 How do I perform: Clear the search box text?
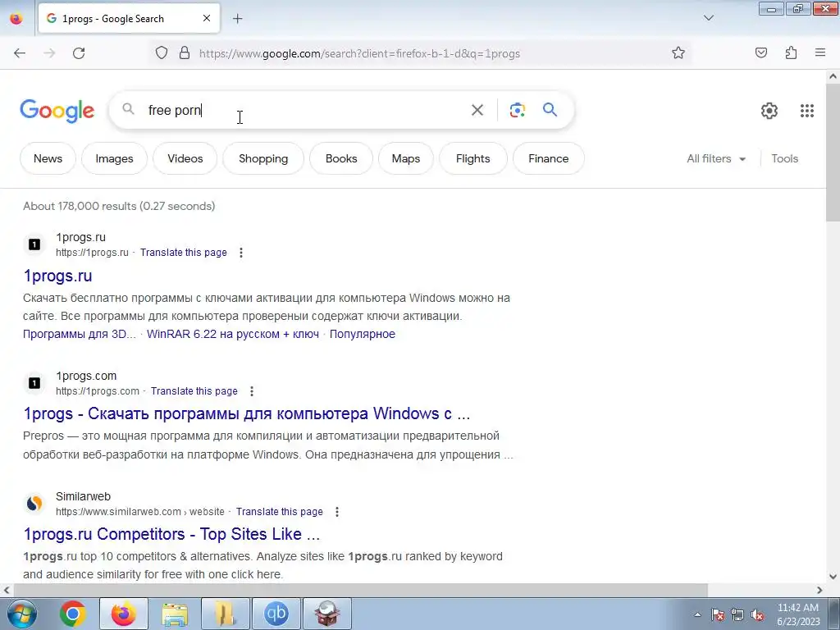point(477,111)
